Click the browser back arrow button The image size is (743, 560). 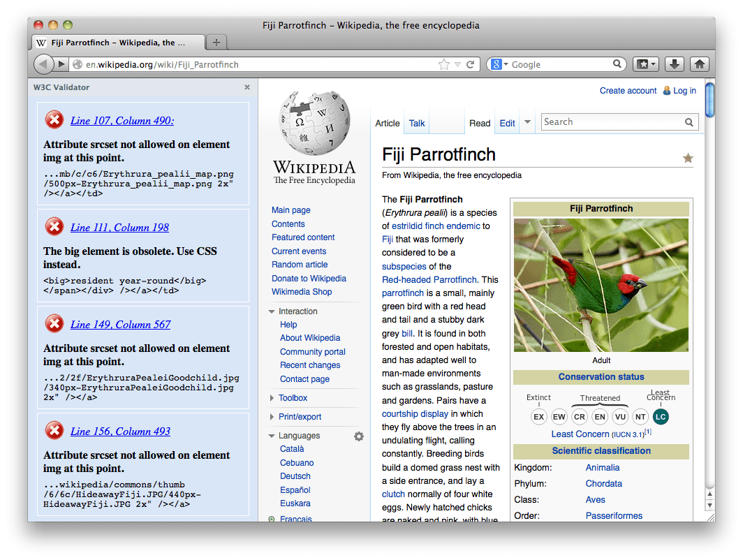(44, 64)
